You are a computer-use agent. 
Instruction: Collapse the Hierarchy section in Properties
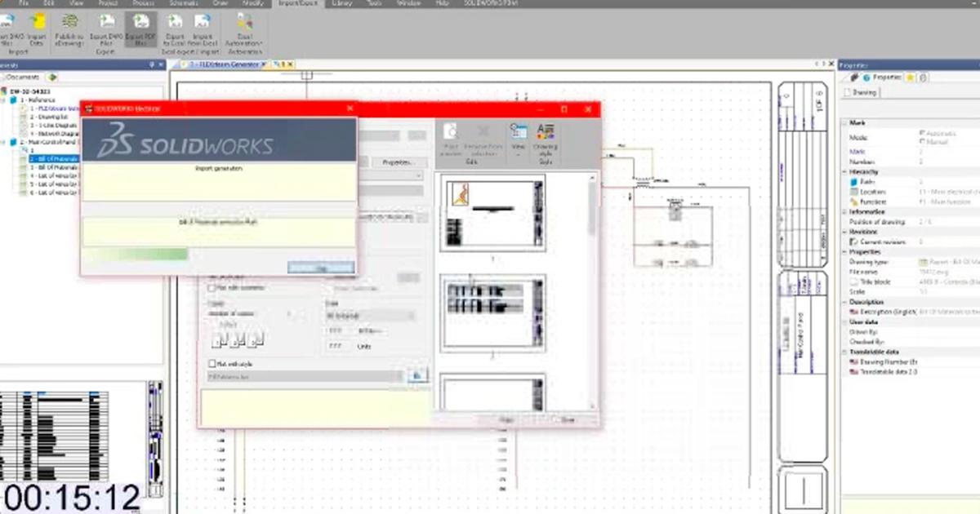[846, 171]
